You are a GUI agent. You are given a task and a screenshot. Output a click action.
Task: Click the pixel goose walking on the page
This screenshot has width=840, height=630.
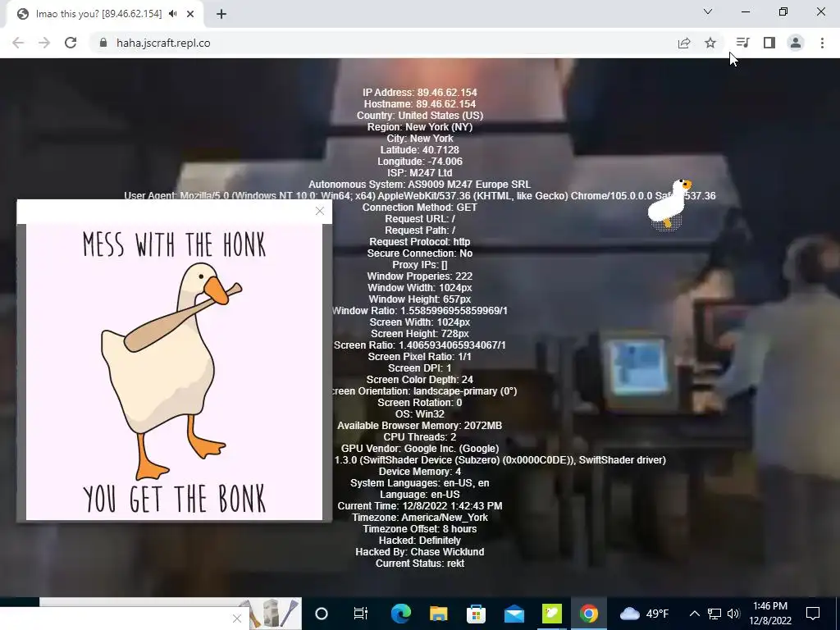click(x=669, y=204)
